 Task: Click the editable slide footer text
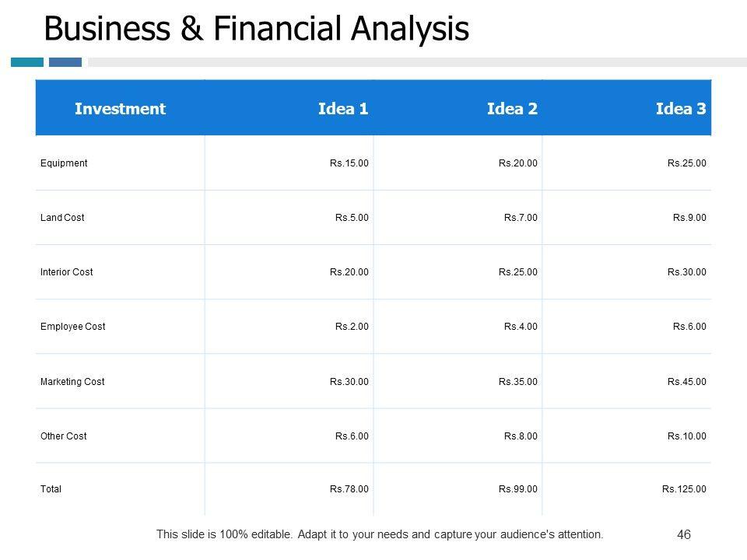pos(380,534)
